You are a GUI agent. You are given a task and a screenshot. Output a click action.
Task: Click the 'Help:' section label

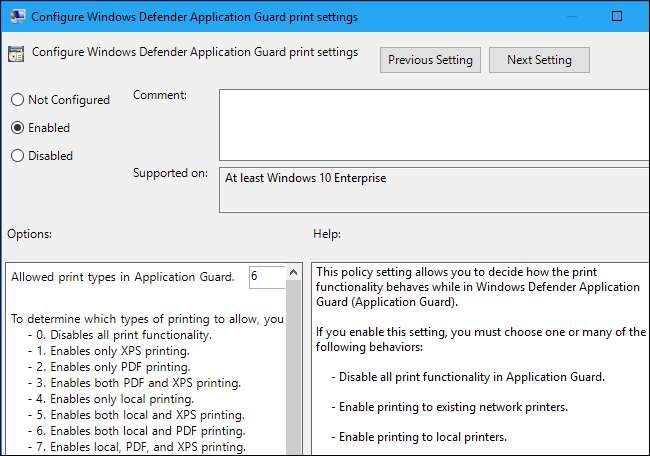[x=327, y=234]
